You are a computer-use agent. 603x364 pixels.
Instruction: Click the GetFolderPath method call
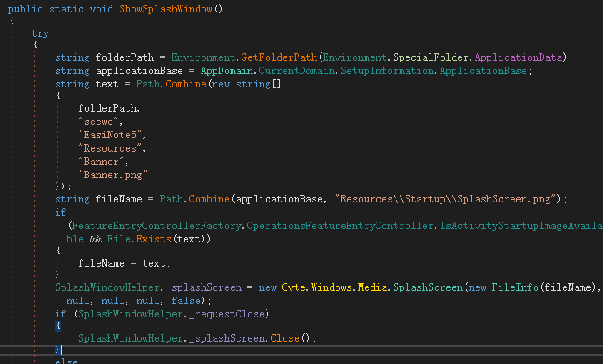tap(278, 57)
